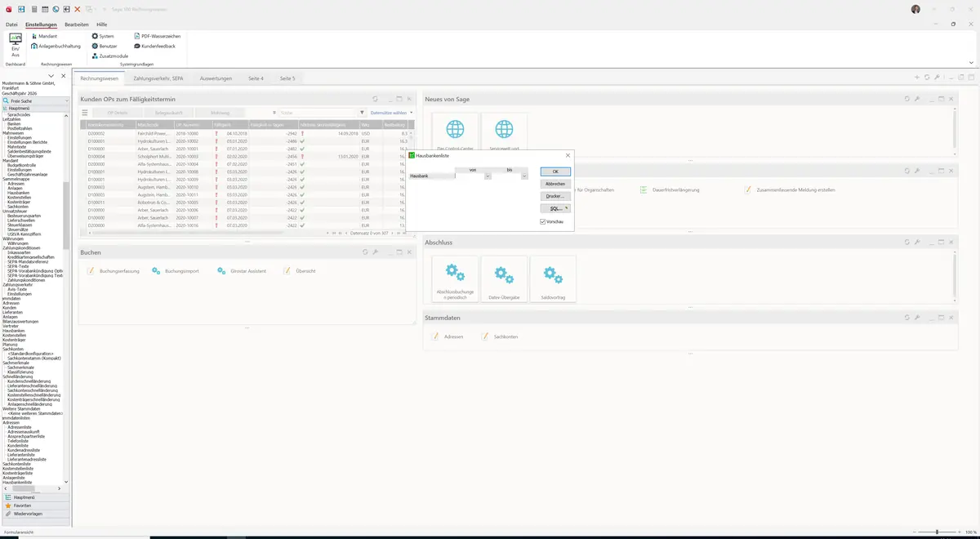Open Girostar Assistent in the Buchen panel
Screen dimensions: 980x539
coord(242,270)
